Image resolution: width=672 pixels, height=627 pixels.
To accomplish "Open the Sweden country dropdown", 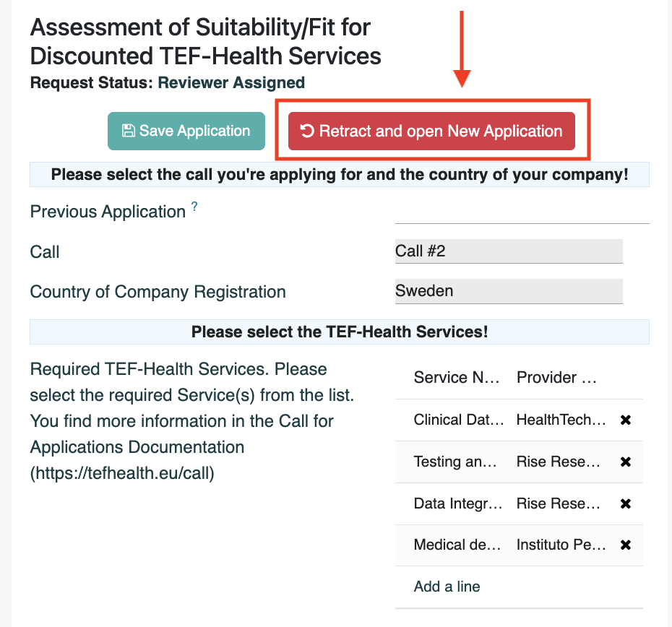I will point(509,291).
